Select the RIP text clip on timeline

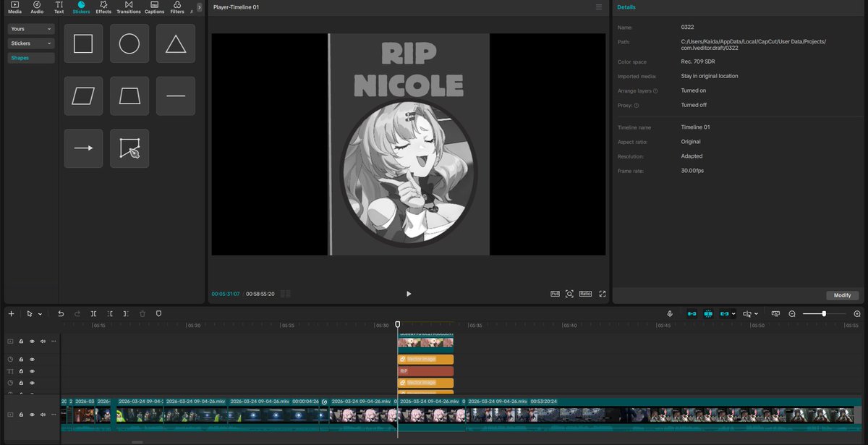[x=425, y=370]
